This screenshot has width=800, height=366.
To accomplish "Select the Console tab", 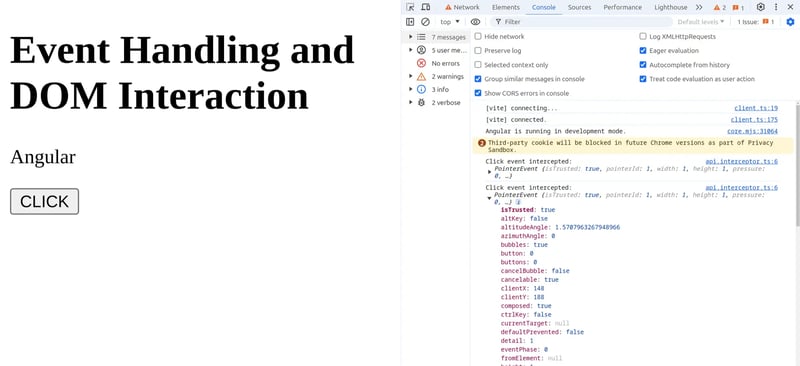I will (544, 7).
